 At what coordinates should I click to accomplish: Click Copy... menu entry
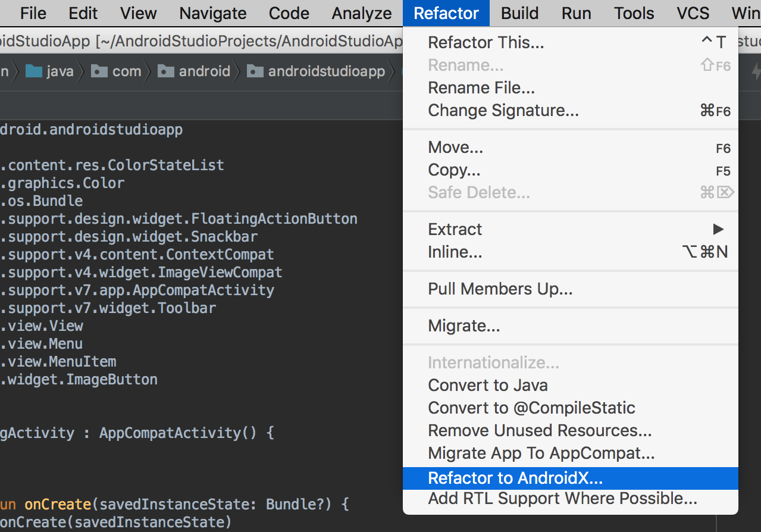453,170
